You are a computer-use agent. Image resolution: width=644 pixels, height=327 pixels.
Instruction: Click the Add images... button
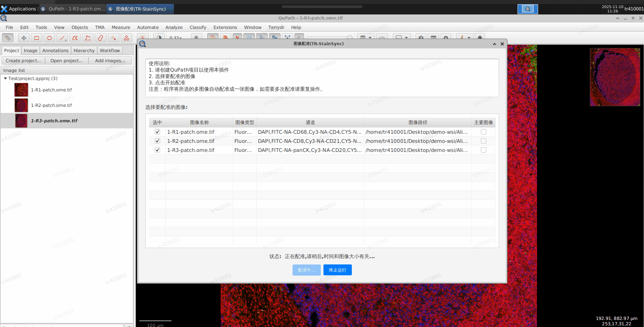(x=110, y=60)
